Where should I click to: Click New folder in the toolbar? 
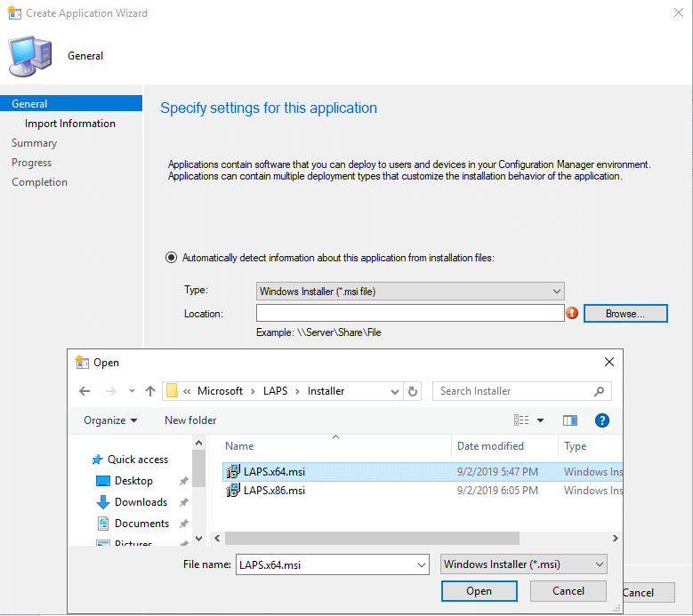(190, 420)
